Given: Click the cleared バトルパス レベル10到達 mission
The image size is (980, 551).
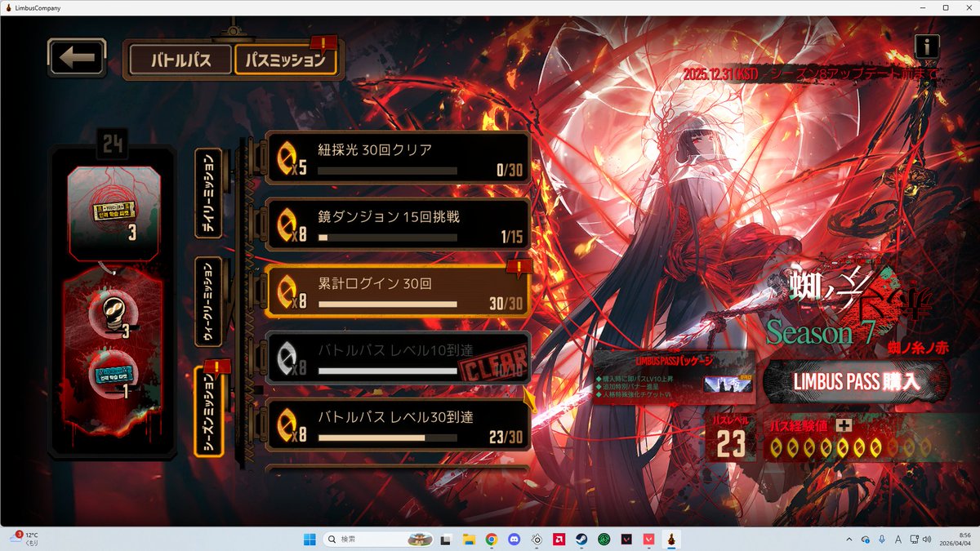Looking at the screenshot, I should click(399, 358).
